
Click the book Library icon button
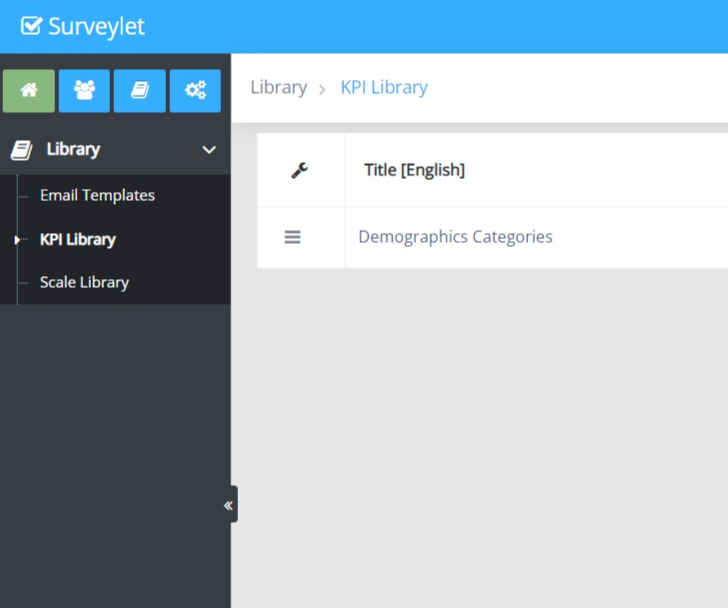pyautogui.click(x=140, y=91)
